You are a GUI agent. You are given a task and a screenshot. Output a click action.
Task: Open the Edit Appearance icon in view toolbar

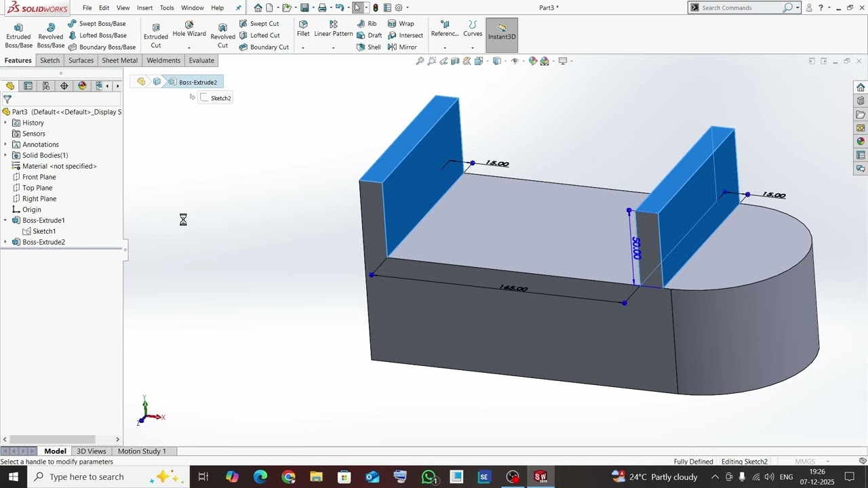[533, 61]
